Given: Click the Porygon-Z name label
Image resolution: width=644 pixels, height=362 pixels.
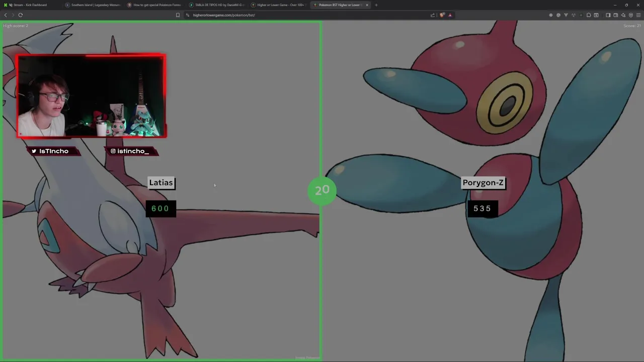Looking at the screenshot, I should pos(483,183).
